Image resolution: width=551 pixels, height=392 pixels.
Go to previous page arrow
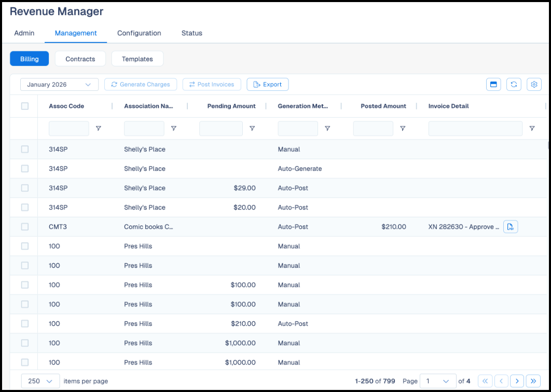point(502,381)
